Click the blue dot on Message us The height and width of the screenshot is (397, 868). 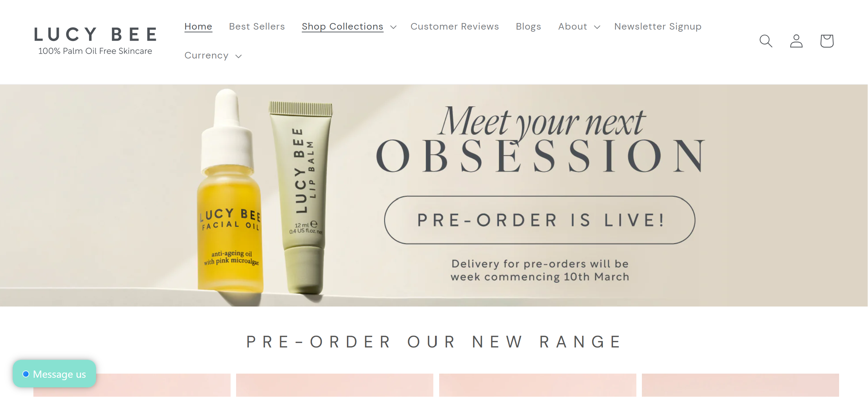[26, 374]
